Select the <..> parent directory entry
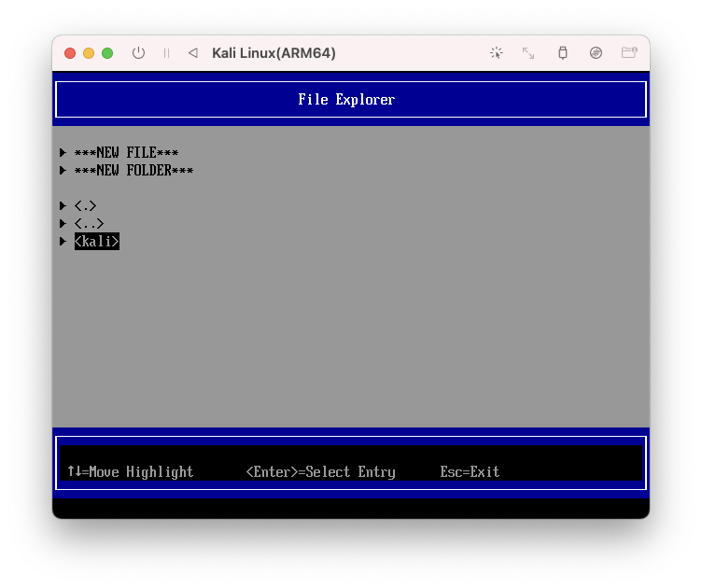702x588 pixels. pos(89,223)
